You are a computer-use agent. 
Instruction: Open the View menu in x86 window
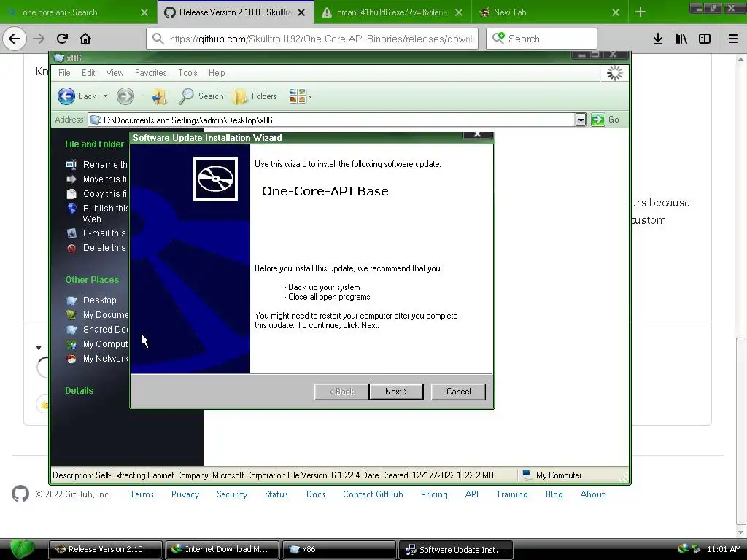coord(115,73)
